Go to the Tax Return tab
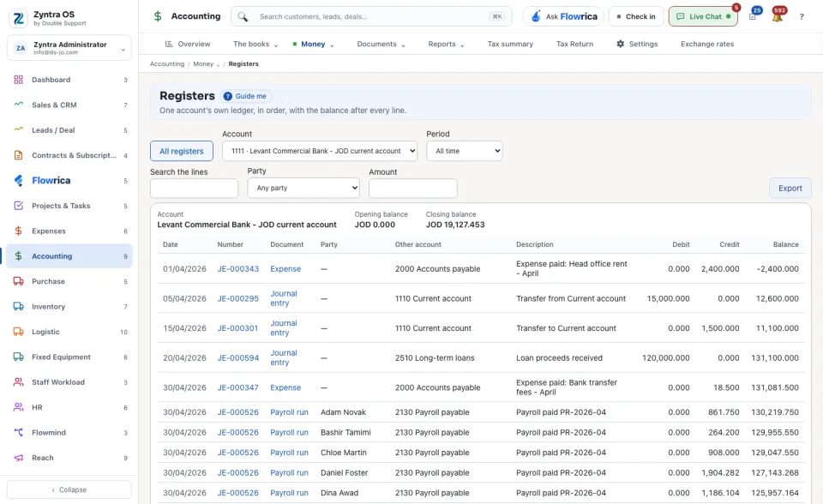823x504 pixels. [574, 44]
